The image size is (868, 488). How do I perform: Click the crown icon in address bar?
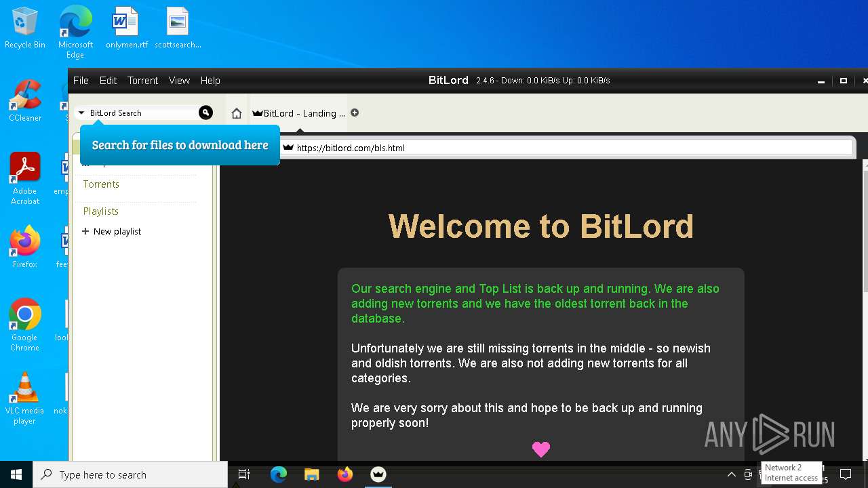[288, 147]
